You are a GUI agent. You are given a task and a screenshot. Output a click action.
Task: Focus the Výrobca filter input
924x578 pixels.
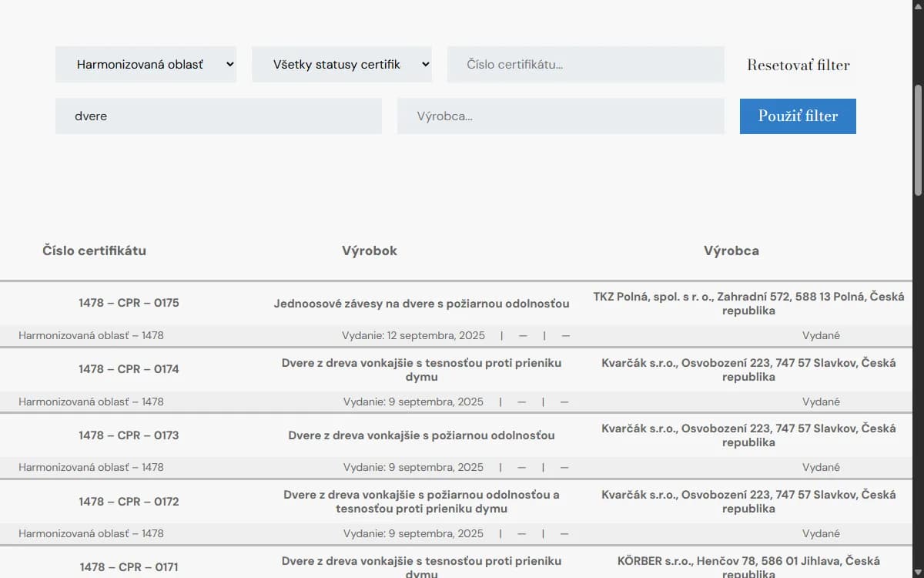point(561,116)
